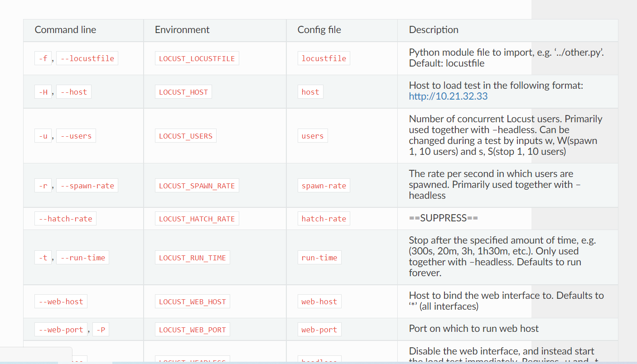Select the LOCUST_RUN_TIME environment variable
637x364 pixels.
(192, 257)
